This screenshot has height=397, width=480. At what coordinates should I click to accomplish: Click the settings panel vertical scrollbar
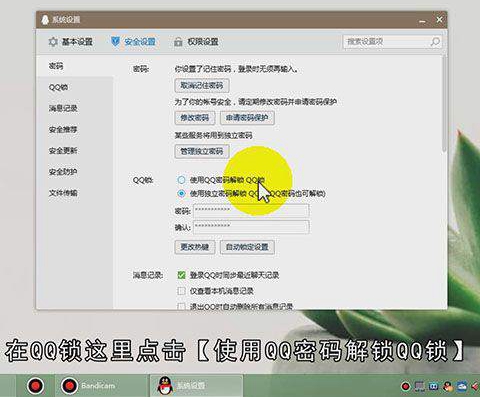click(x=444, y=104)
